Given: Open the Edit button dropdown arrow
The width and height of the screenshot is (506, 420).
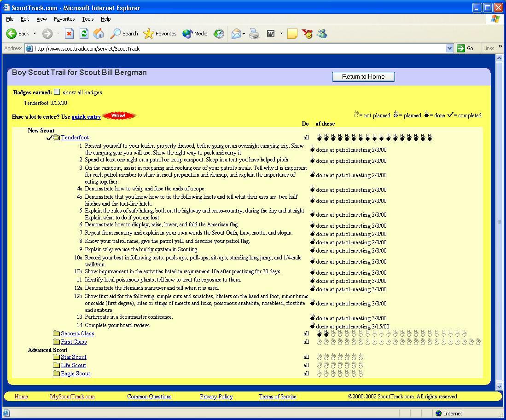Looking at the screenshot, I should (281, 34).
